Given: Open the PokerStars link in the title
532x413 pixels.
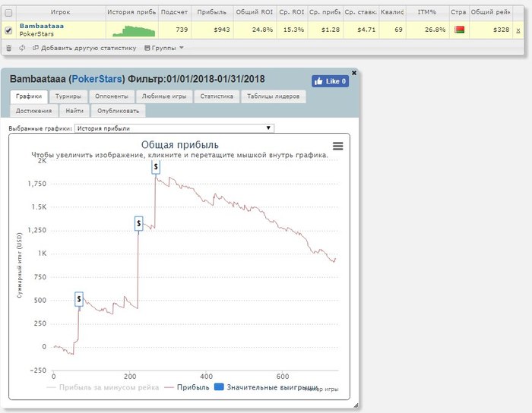Looking at the screenshot, I should pos(97,79).
